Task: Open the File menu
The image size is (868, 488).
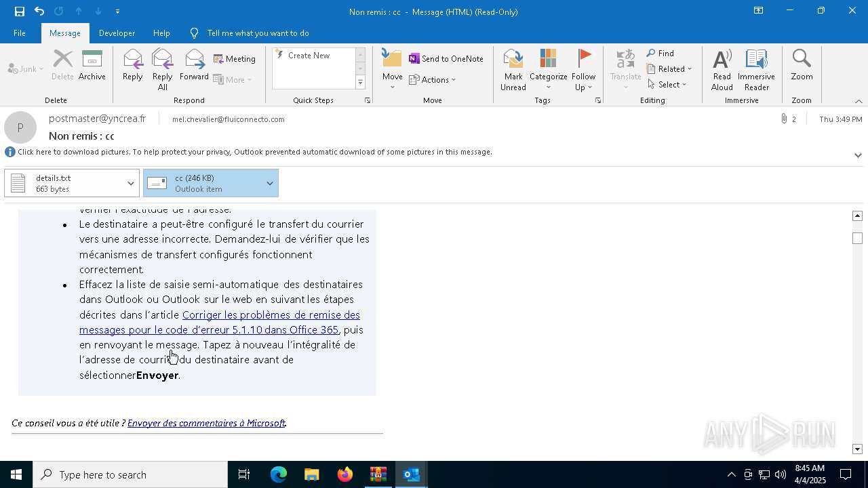Action: [x=20, y=33]
